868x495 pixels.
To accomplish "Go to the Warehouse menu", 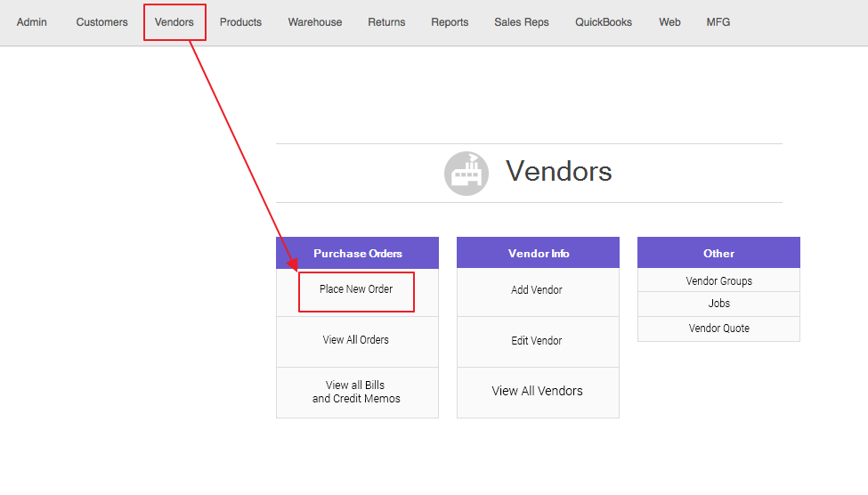I will [314, 22].
